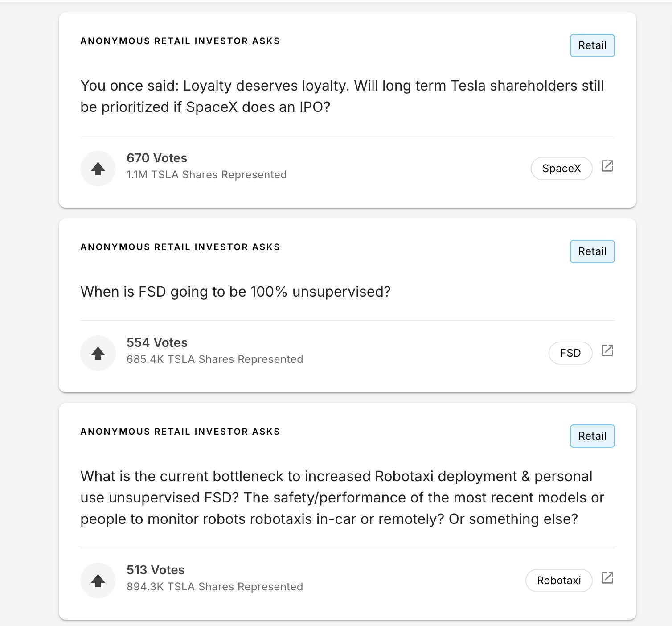672x626 pixels.
Task: Click Retail badge on FSD unsupervised question
Action: tap(592, 251)
